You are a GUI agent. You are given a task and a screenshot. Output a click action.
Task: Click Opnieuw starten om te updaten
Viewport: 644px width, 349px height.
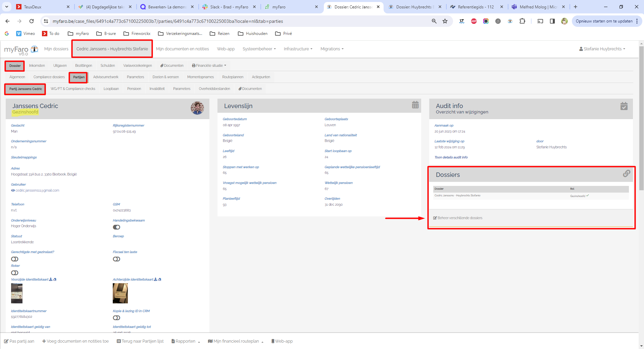(604, 21)
